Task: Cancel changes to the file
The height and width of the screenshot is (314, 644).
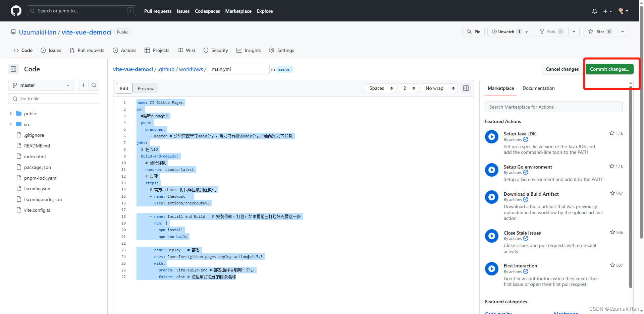Action: [562, 69]
